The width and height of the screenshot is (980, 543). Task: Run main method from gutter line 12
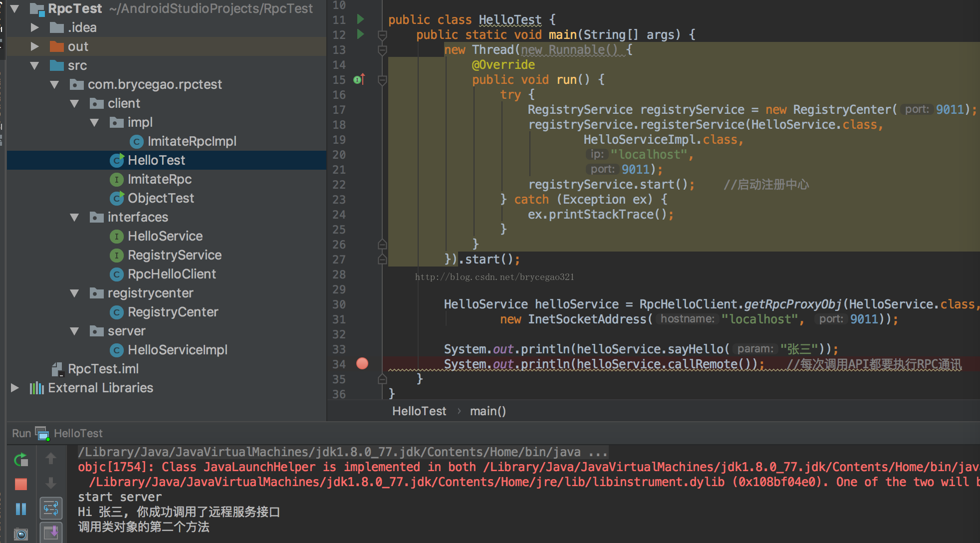coord(360,34)
